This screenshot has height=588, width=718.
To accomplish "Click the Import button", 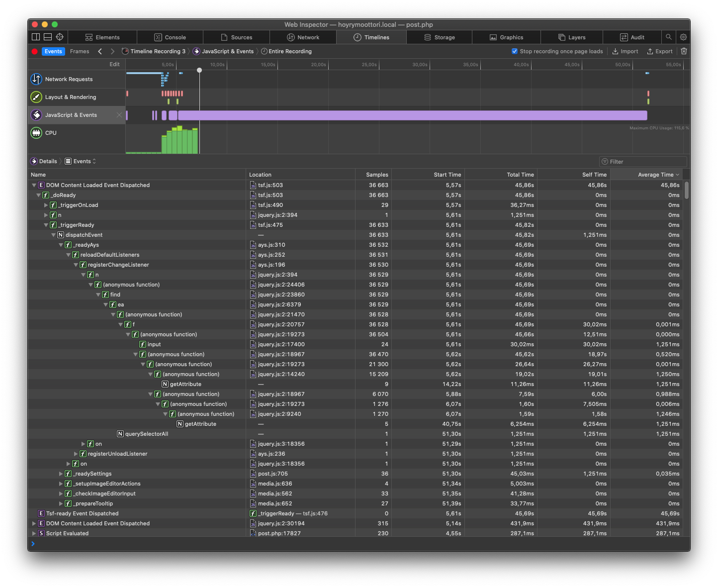I will (x=625, y=51).
